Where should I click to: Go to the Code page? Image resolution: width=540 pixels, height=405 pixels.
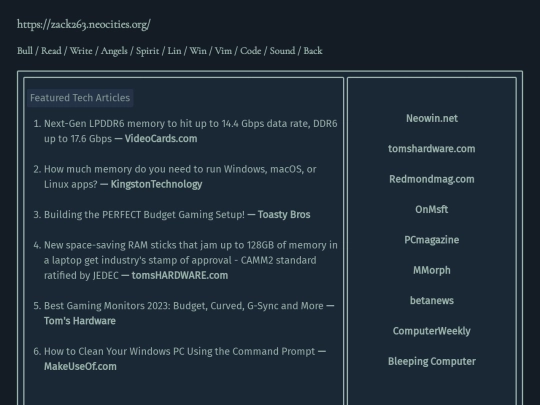click(x=250, y=51)
